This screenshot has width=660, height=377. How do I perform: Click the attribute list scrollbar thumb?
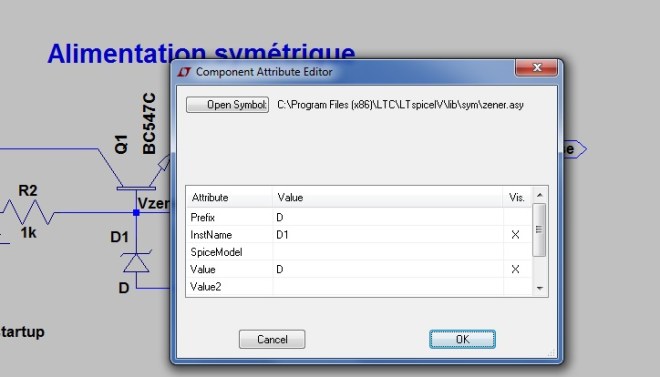pyautogui.click(x=539, y=230)
